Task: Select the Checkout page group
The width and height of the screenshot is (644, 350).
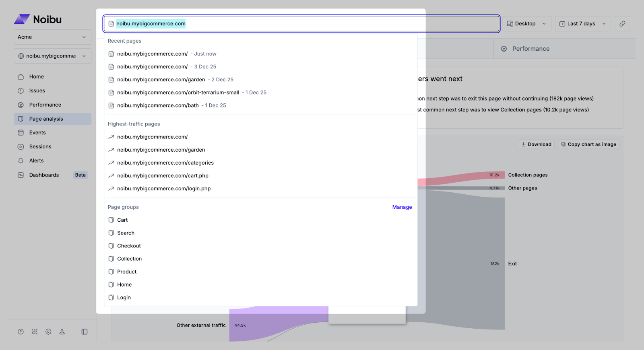Action: [x=261, y=246]
